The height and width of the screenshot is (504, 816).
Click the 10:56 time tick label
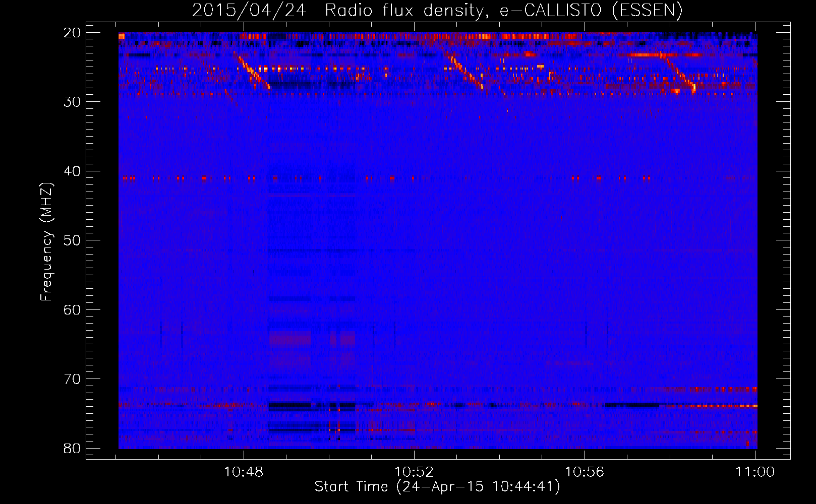[585, 472]
